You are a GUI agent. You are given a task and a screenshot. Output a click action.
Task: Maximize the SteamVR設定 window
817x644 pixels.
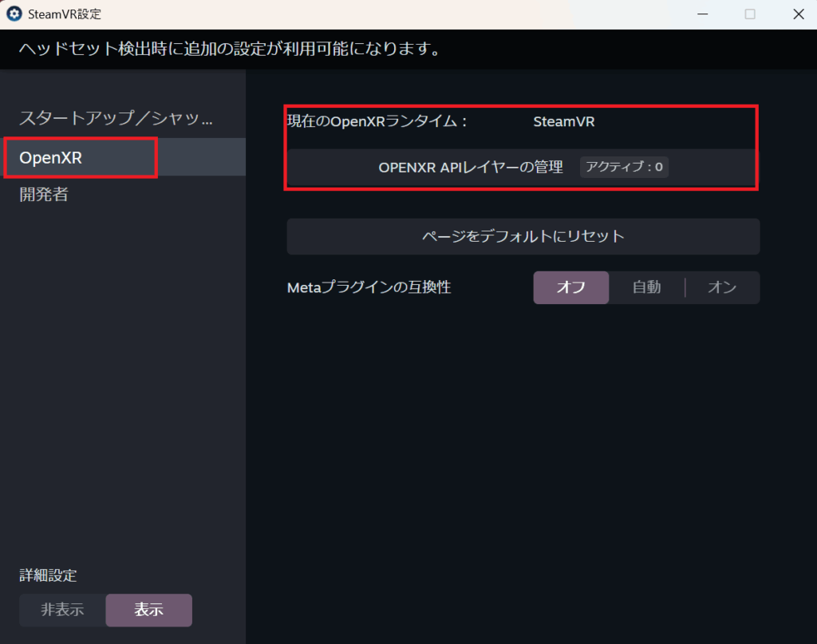(x=750, y=14)
